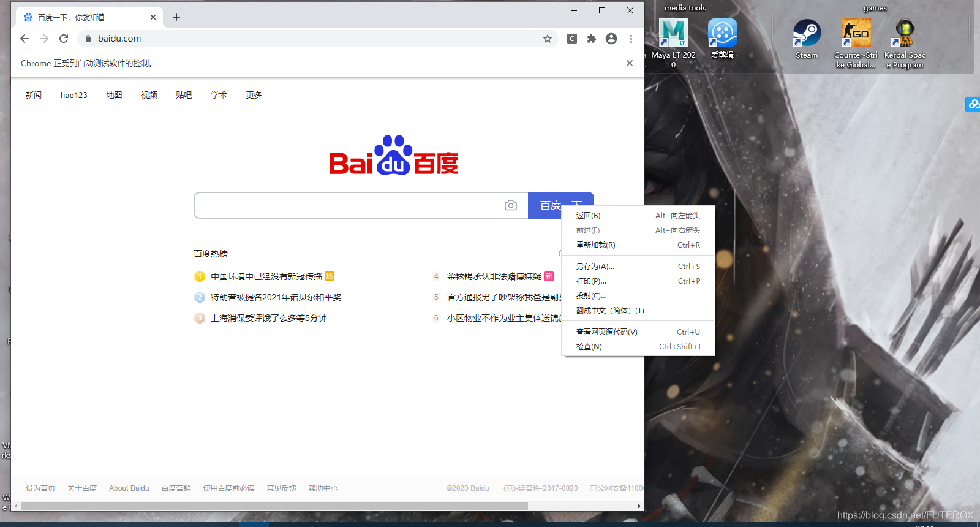Open a new browser tab
Viewport: 980px width, 527px height.
(176, 17)
